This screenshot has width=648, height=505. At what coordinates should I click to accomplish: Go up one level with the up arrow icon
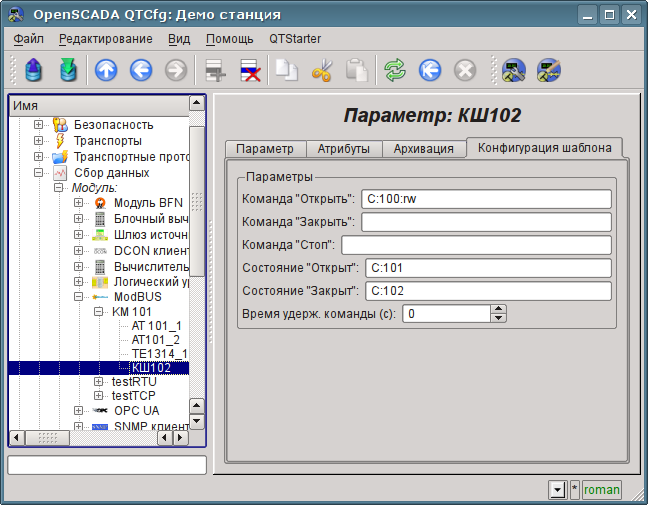click(x=106, y=70)
